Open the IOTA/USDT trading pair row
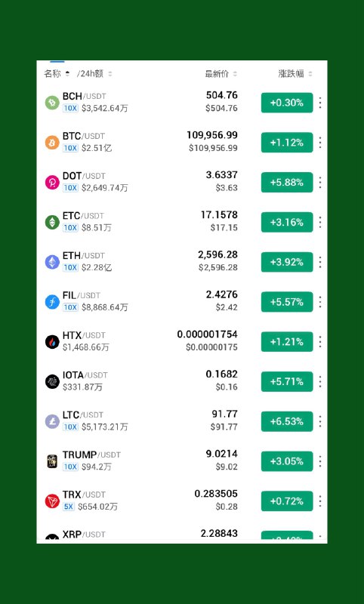Image resolution: width=364 pixels, height=604 pixels. 182,382
